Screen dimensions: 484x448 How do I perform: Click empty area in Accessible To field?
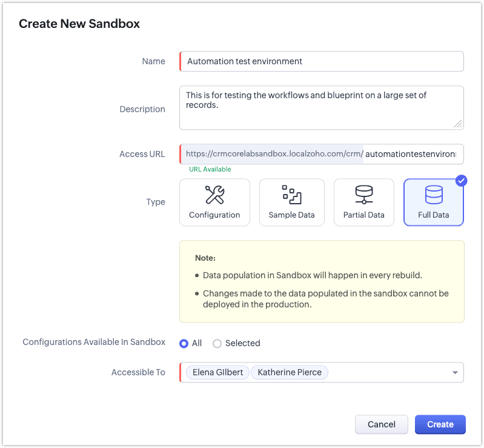[388, 372]
